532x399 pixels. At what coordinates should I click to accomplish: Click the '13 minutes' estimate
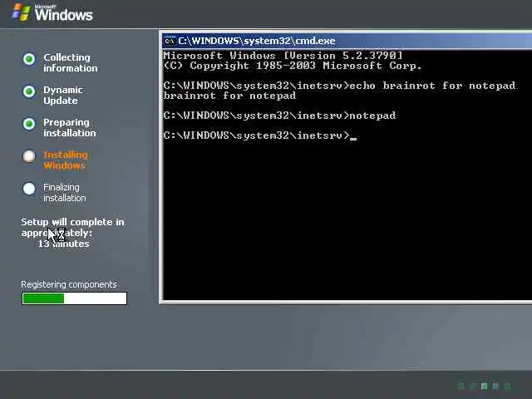(63, 244)
